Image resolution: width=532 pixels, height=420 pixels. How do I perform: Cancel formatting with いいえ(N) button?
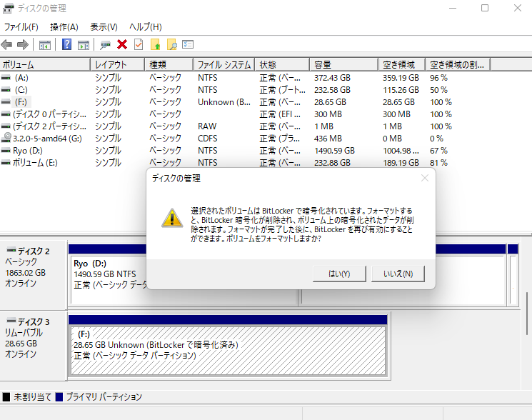pos(398,274)
